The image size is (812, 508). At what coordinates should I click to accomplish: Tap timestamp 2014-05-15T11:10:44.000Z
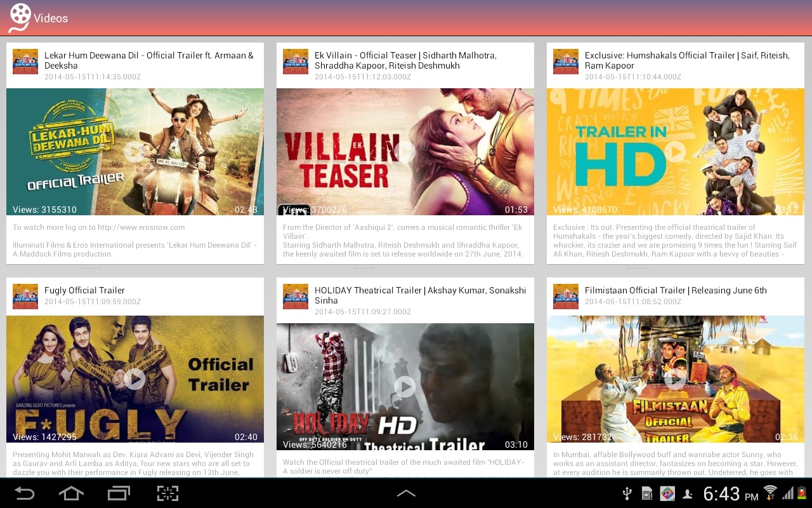tap(633, 77)
